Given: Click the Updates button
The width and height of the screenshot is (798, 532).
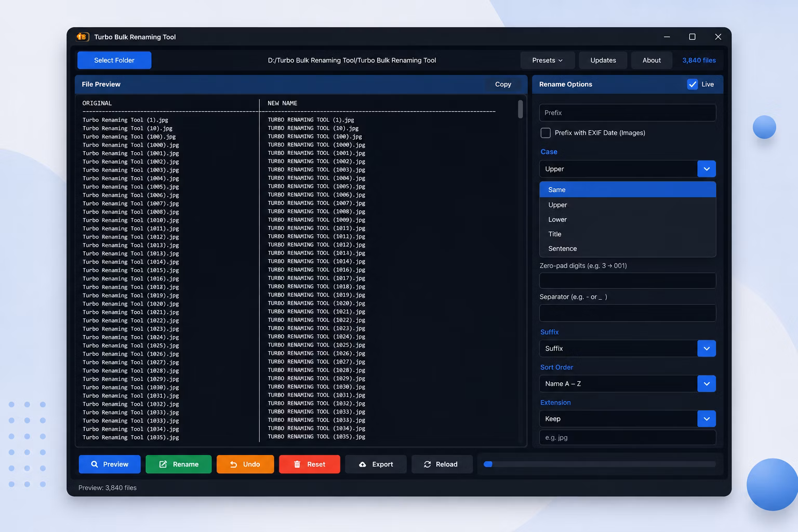Looking at the screenshot, I should [603, 60].
